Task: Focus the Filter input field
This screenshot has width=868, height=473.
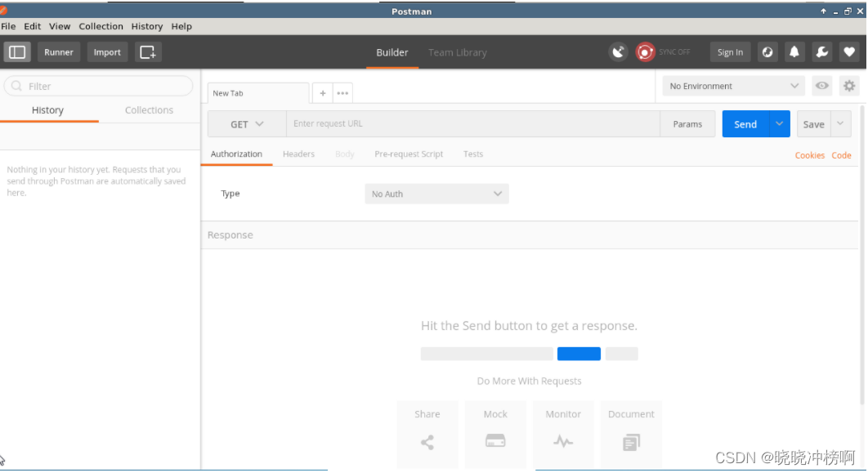Action: [99, 86]
